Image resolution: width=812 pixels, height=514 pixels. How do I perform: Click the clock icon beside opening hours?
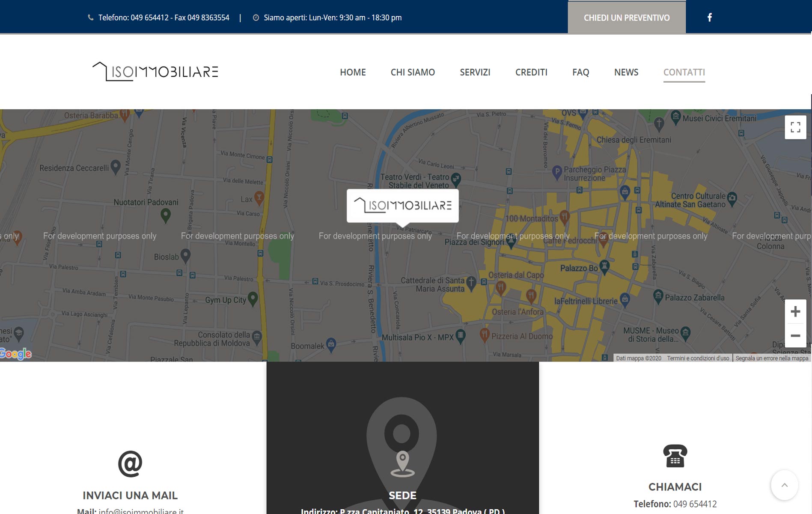(x=256, y=18)
